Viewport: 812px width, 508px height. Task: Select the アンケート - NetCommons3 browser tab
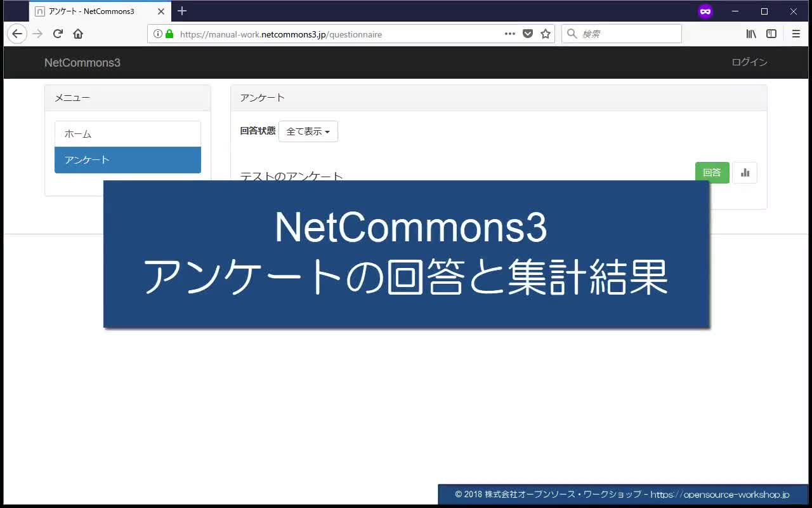(100, 11)
